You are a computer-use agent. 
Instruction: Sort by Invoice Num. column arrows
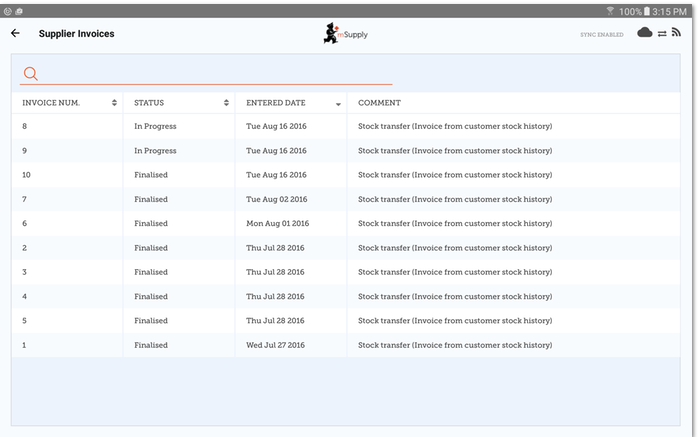click(x=114, y=103)
